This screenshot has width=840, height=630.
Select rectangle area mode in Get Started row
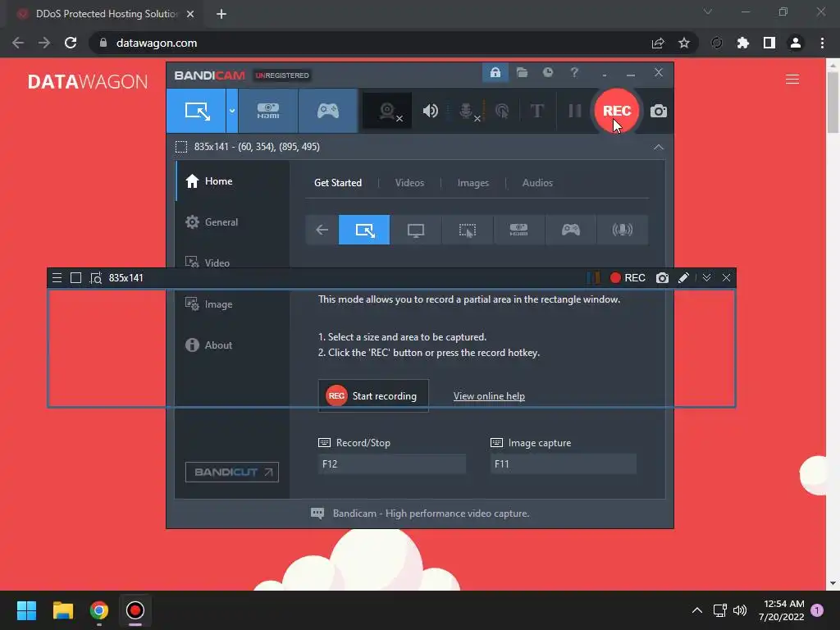coord(364,230)
